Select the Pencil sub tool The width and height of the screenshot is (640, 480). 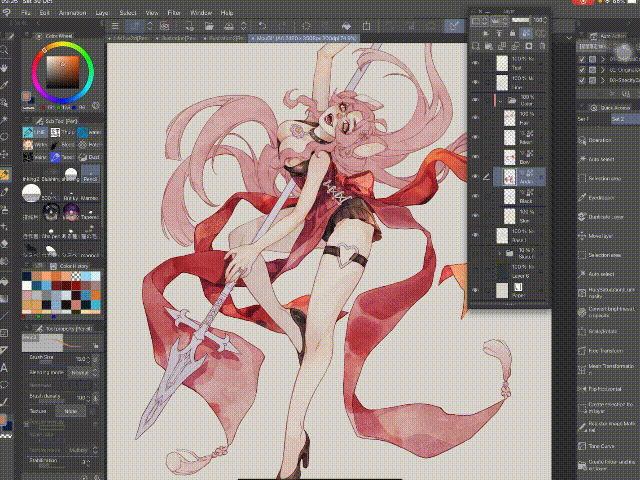[x=90, y=174]
